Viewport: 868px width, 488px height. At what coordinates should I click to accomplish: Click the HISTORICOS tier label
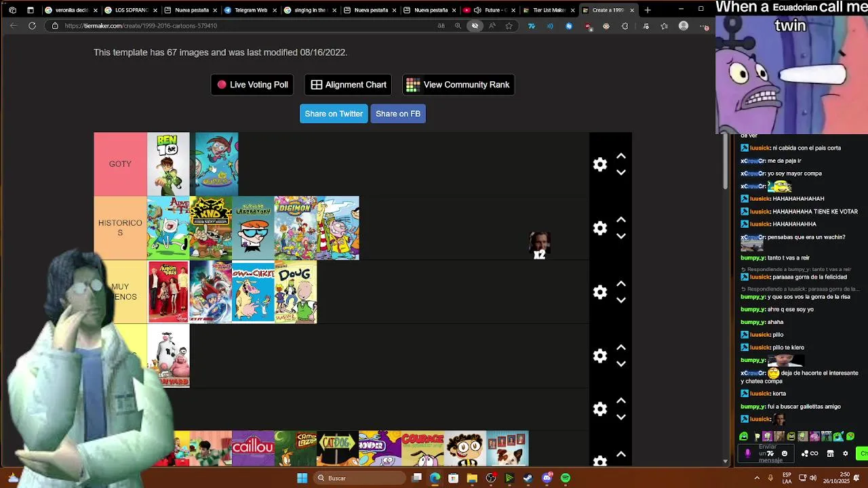[x=120, y=228]
